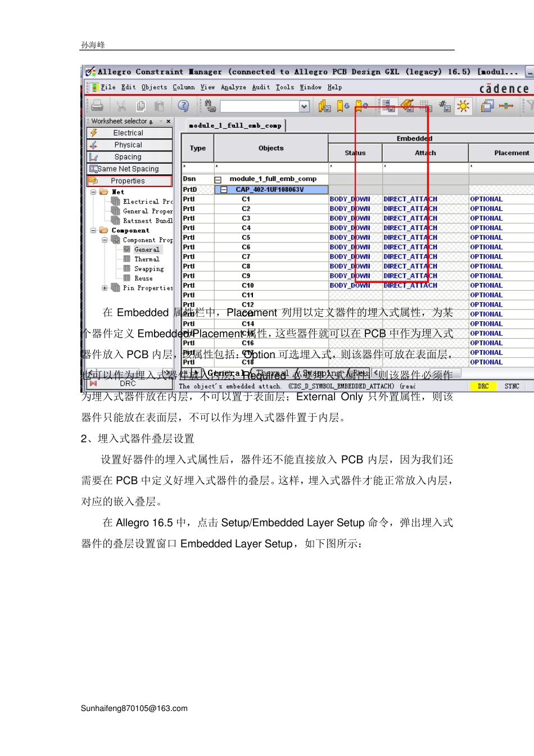Click the yellow DRC status bar indicator

click(x=483, y=386)
